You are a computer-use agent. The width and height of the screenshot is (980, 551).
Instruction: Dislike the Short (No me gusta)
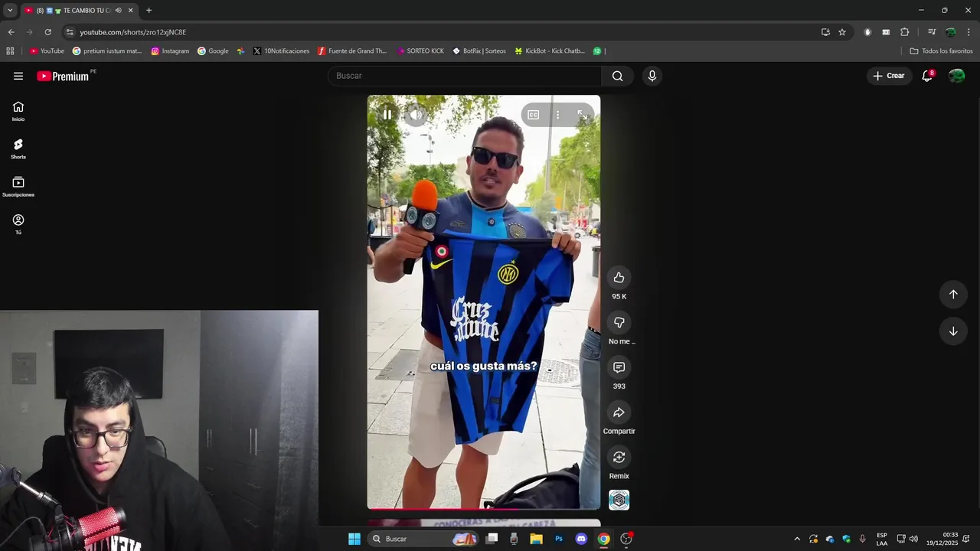[619, 322]
